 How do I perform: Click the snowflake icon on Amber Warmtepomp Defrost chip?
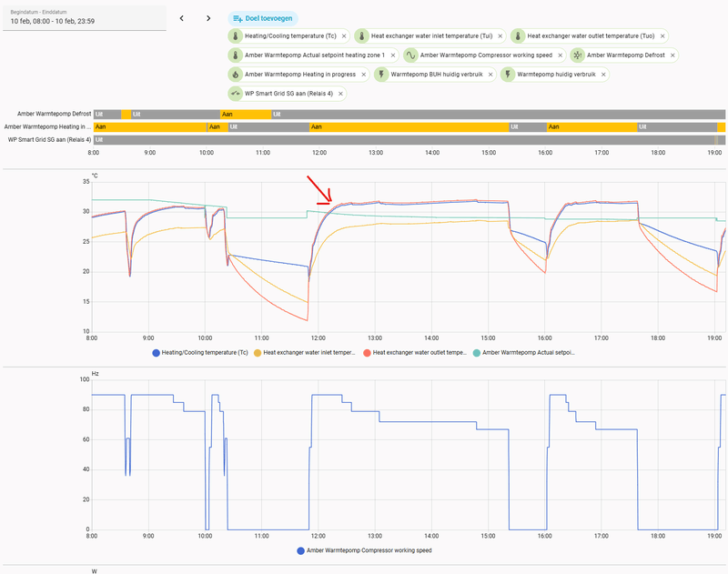[577, 54]
